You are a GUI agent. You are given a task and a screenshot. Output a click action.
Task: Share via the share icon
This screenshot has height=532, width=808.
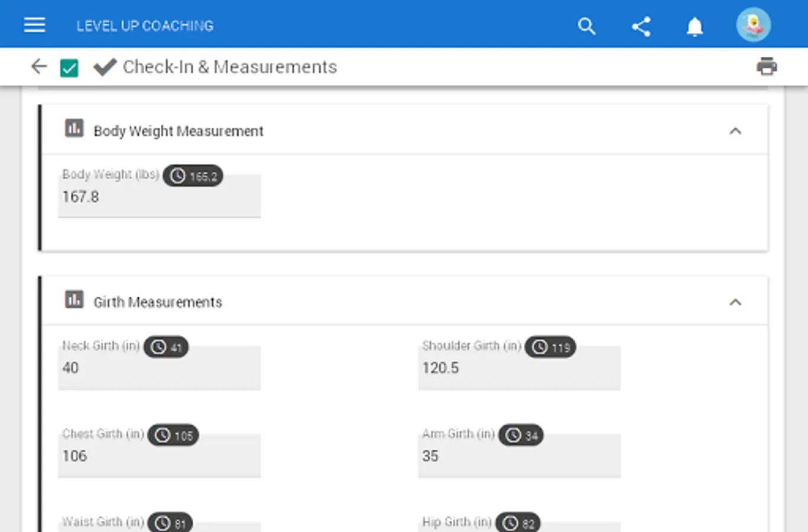coord(641,26)
